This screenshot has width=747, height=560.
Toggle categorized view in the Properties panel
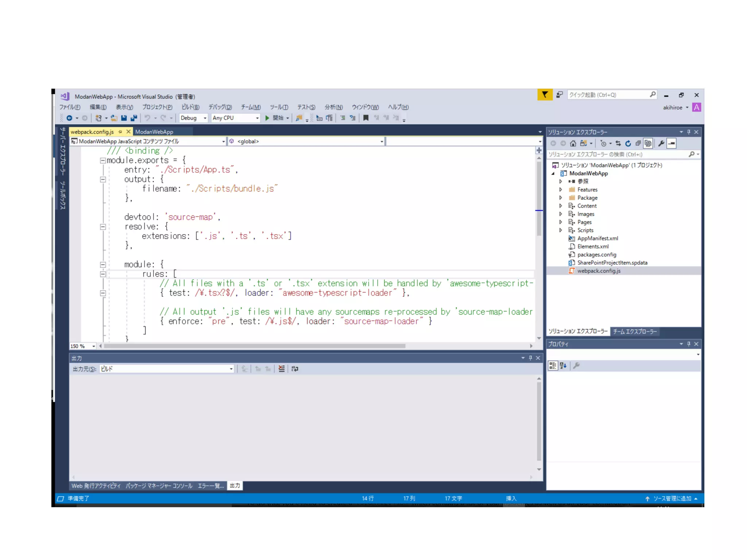click(x=553, y=366)
